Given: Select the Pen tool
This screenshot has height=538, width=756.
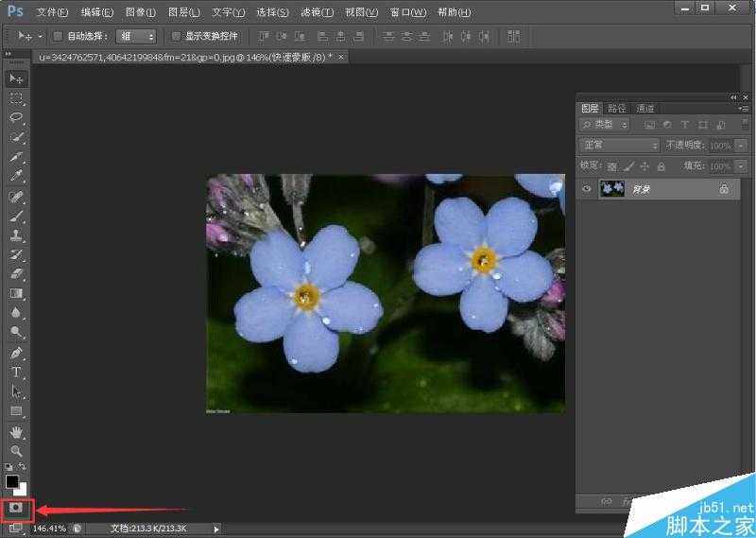Looking at the screenshot, I should [x=16, y=353].
